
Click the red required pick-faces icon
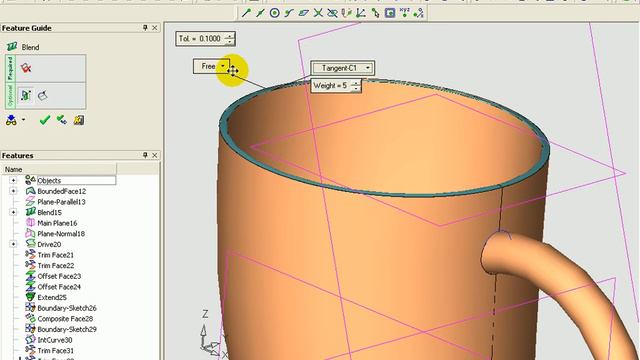point(26,68)
